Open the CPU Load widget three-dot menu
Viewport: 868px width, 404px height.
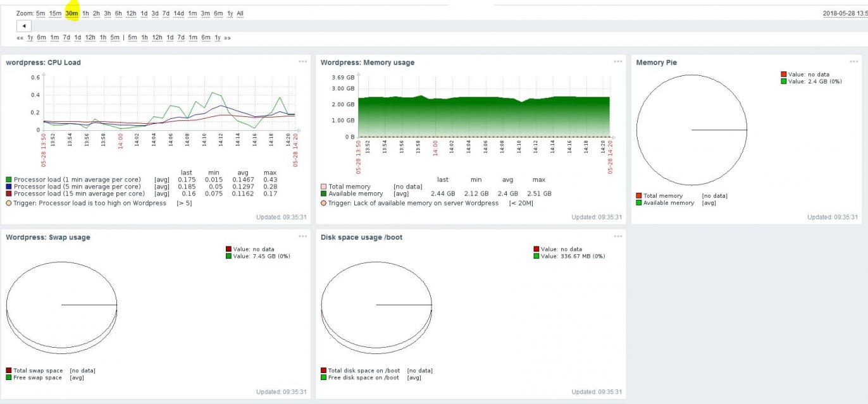coord(302,61)
